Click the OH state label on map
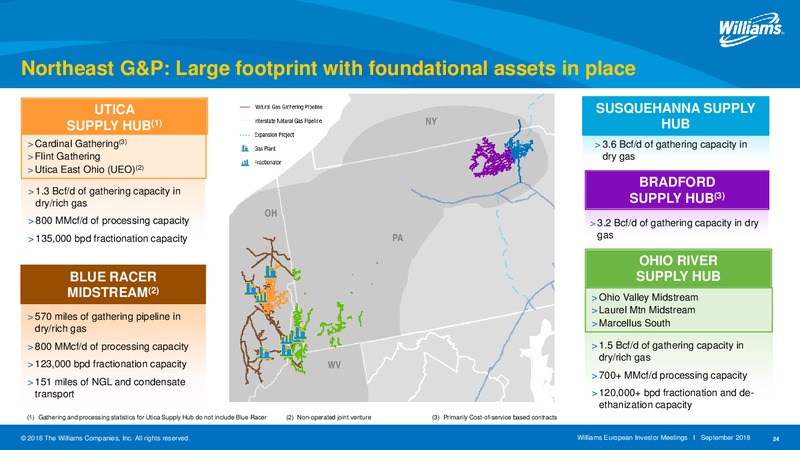The image size is (800, 450). (271, 213)
